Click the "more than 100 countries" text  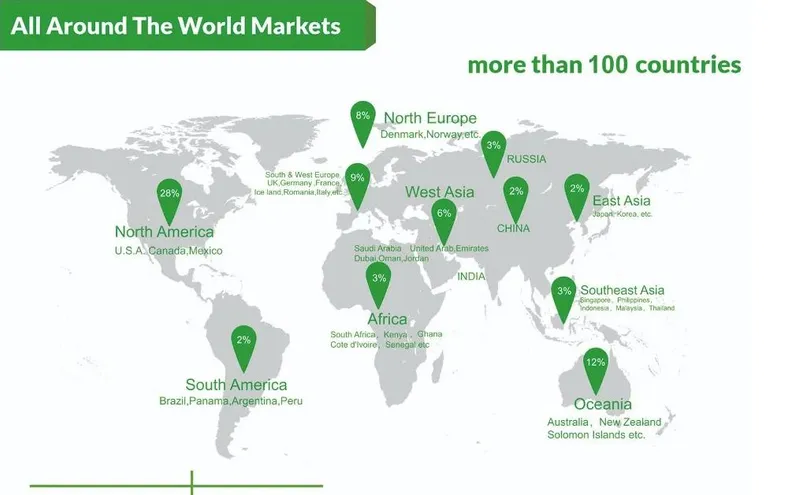604,65
